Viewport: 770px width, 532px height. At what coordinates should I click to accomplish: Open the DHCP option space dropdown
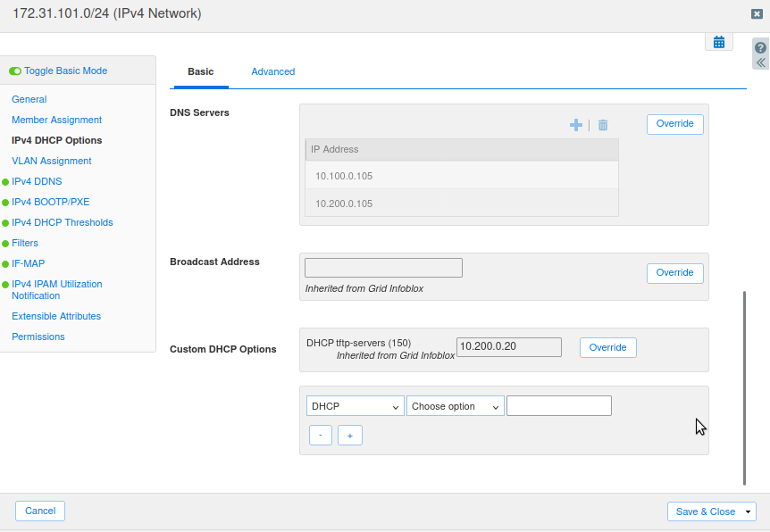[355, 406]
